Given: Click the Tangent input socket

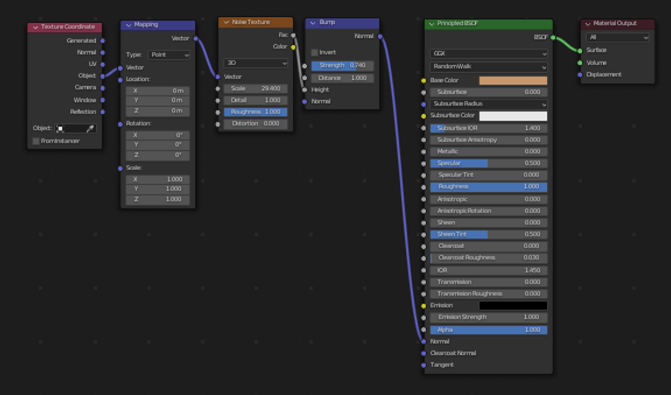Looking at the screenshot, I should coord(423,365).
